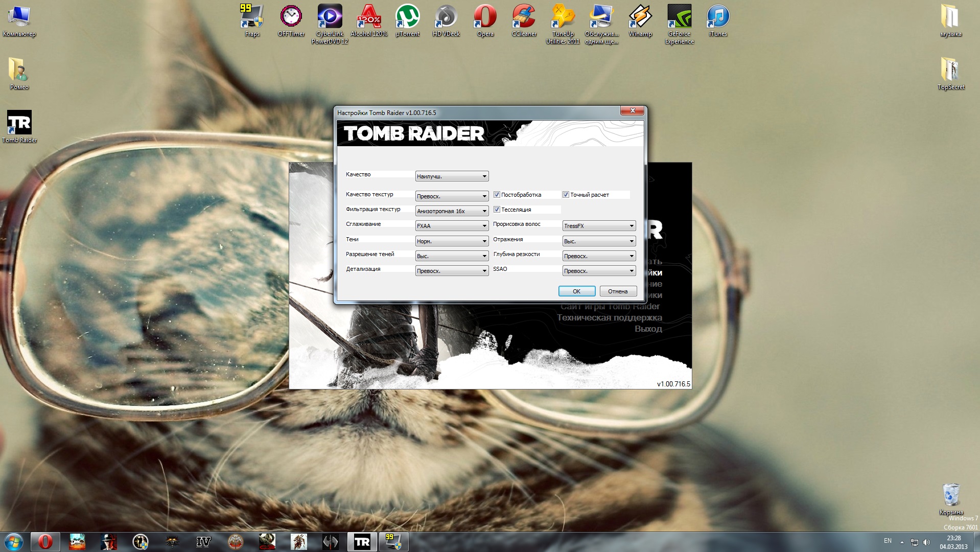Click Сайт игры Tomb Raider launcher link
Screen dimensions: 980x552
coord(610,306)
